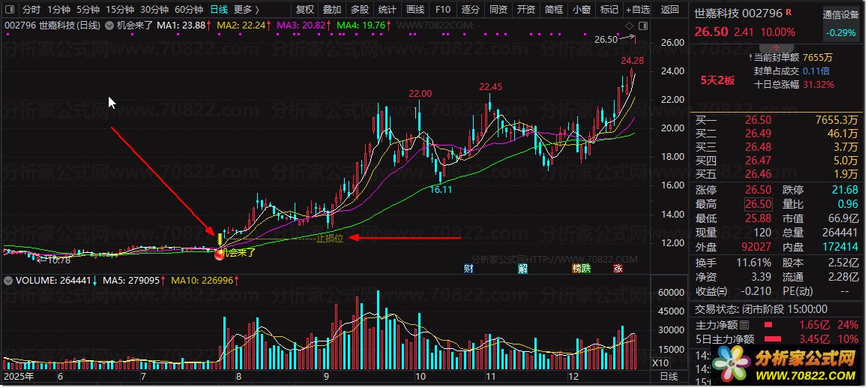Screen dimensions: 868x388
Task: Click the 止损位 stop-loss label
Action: click(x=331, y=239)
